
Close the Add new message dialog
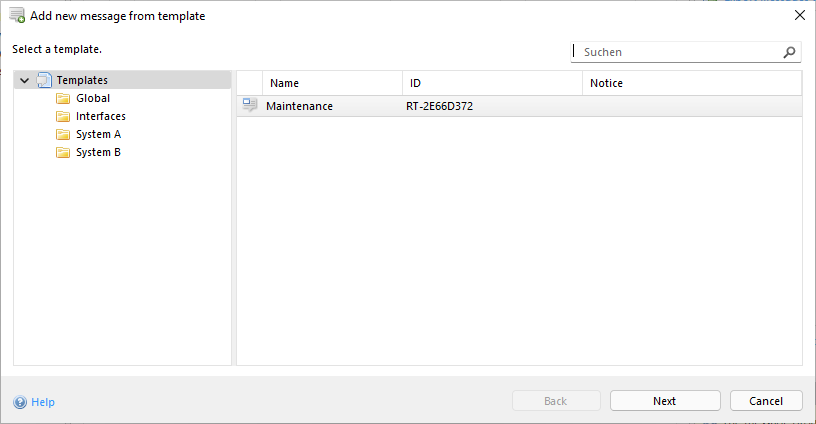[799, 16]
